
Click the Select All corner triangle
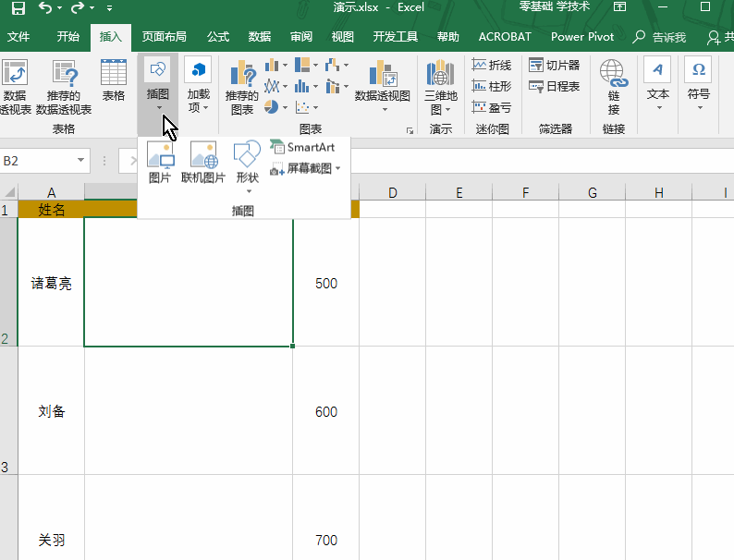[9, 192]
